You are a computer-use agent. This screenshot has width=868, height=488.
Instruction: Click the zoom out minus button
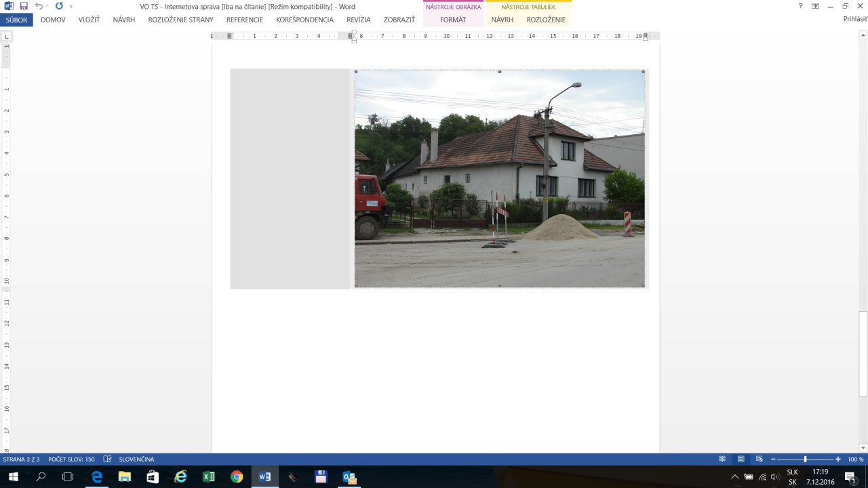pyautogui.click(x=773, y=460)
